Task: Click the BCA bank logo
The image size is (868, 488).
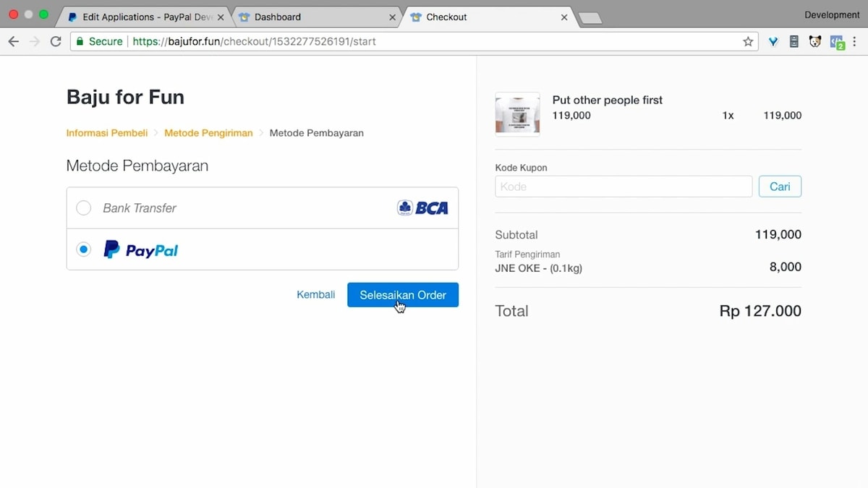Action: pyautogui.click(x=422, y=208)
